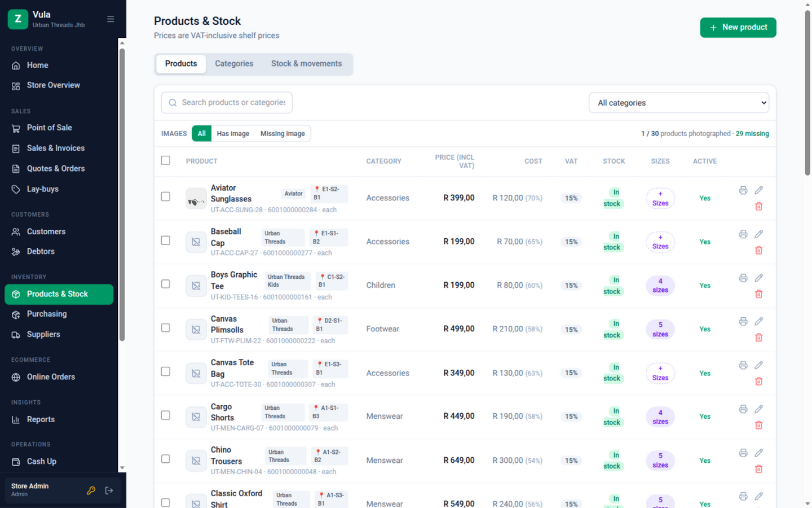Add sizes to Aviator Sunglasses

coord(660,199)
